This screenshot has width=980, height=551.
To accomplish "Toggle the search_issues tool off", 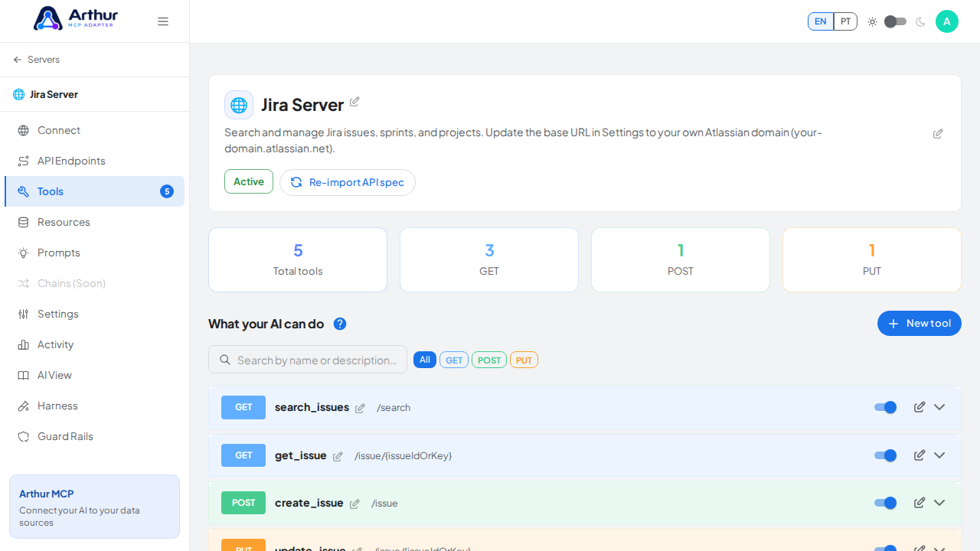I will click(886, 407).
